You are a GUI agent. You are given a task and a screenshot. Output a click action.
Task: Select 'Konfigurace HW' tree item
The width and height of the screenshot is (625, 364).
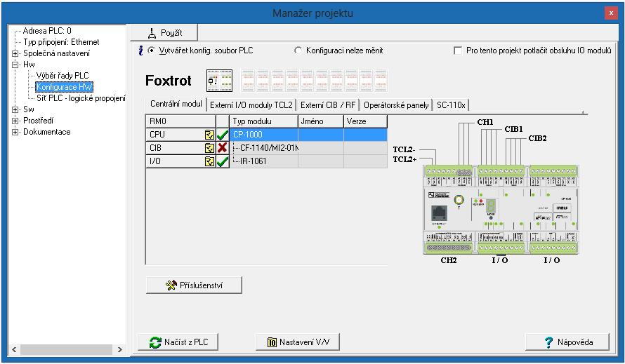pyautogui.click(x=64, y=87)
